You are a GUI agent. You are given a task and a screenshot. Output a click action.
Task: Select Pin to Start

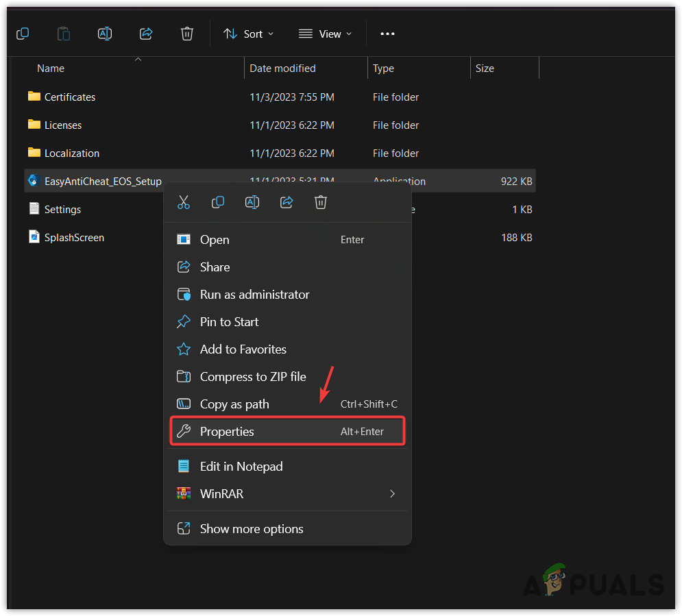[x=287, y=321]
